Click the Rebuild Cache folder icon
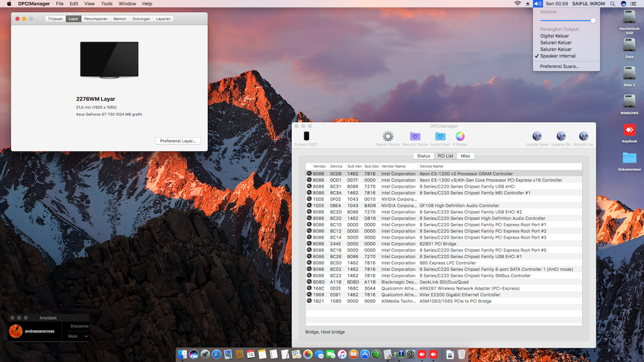Viewport: 644px width, 362px height. [415, 136]
